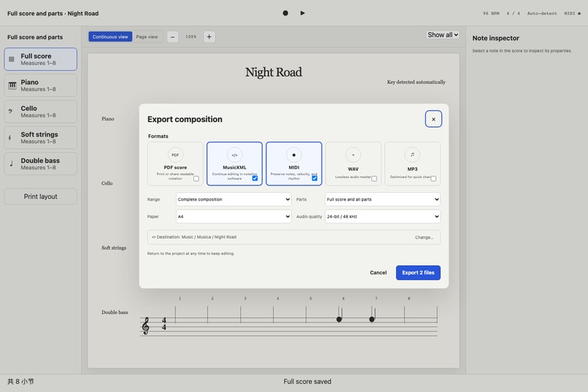The height and width of the screenshot is (392, 588).
Task: Open the Audio quality dropdown (24-bit / 48 kHz)
Action: pos(382,217)
